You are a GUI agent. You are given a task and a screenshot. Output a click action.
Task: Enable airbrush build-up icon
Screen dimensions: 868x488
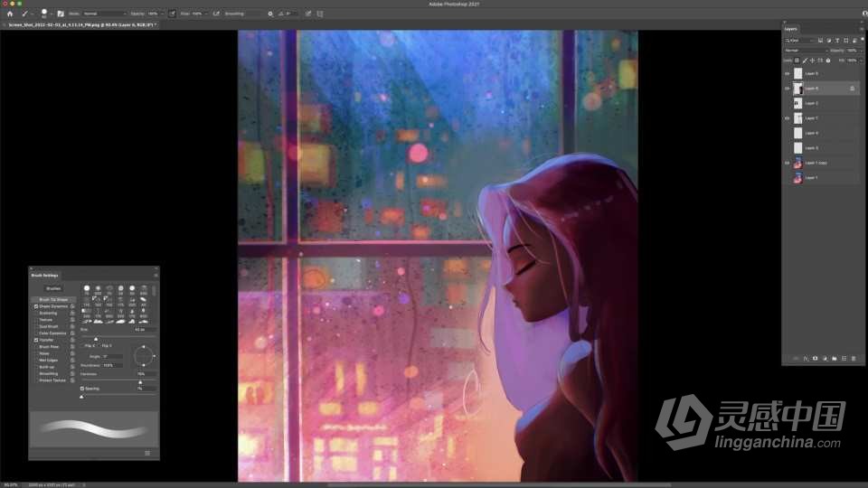(216, 14)
